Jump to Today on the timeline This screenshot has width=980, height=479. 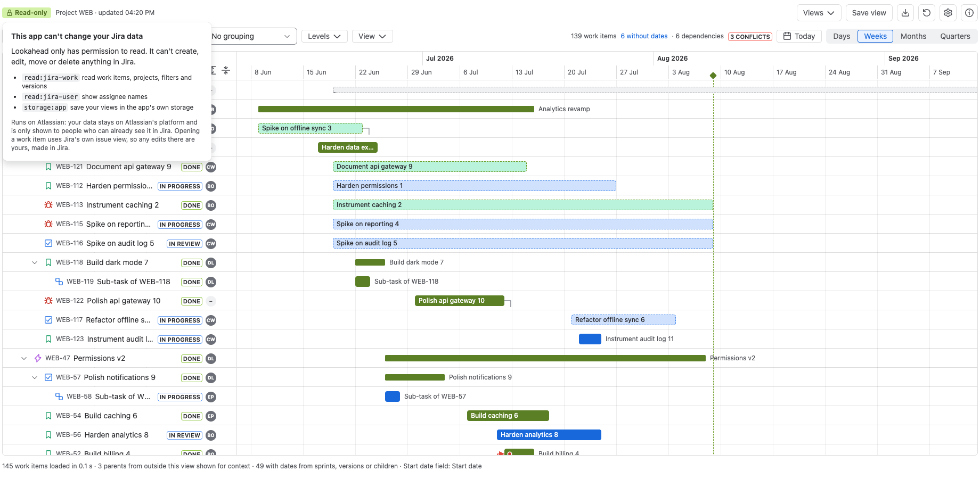799,36
